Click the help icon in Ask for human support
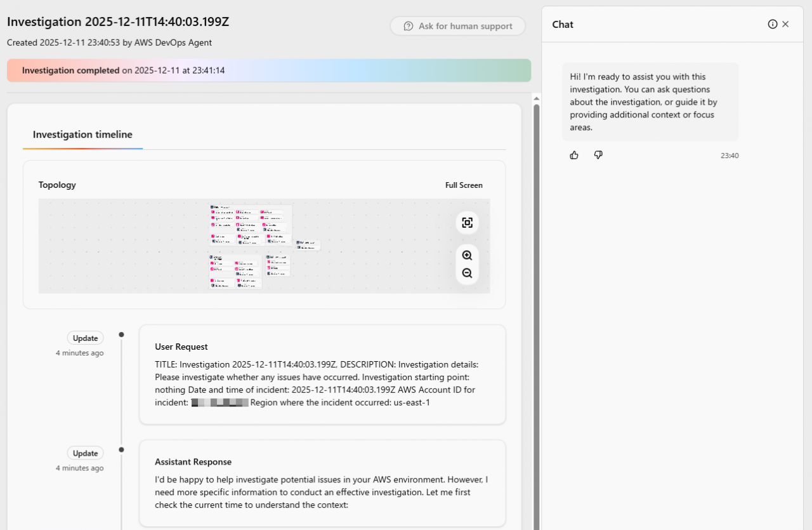This screenshot has width=812, height=530. 409,26
